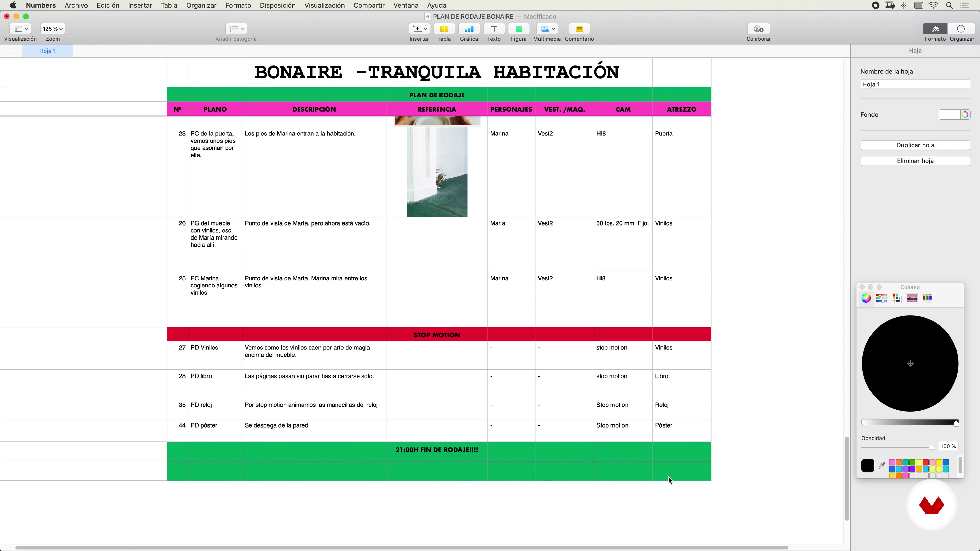Open the Disposición menu
This screenshot has width=980, height=551.
(x=277, y=5)
